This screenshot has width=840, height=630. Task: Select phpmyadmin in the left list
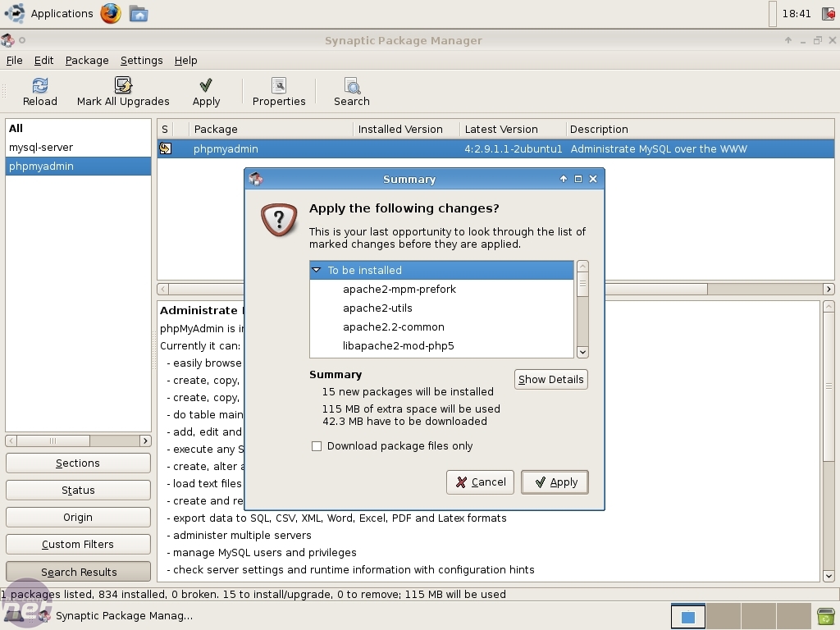78,166
